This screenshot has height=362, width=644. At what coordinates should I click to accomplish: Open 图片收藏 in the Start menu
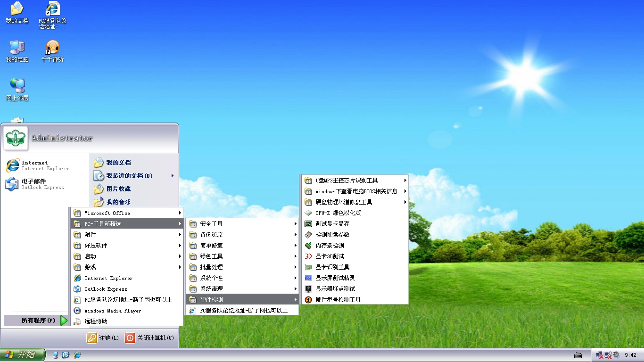pos(134,189)
